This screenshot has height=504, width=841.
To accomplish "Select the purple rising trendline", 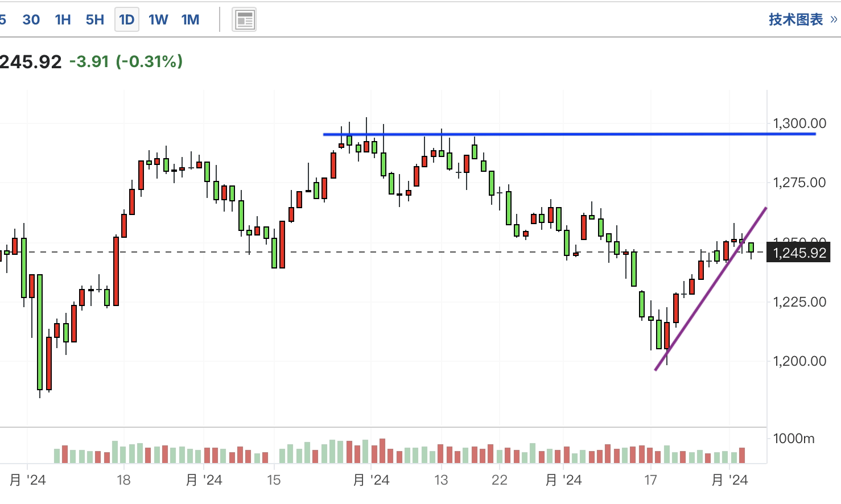I will click(x=711, y=289).
